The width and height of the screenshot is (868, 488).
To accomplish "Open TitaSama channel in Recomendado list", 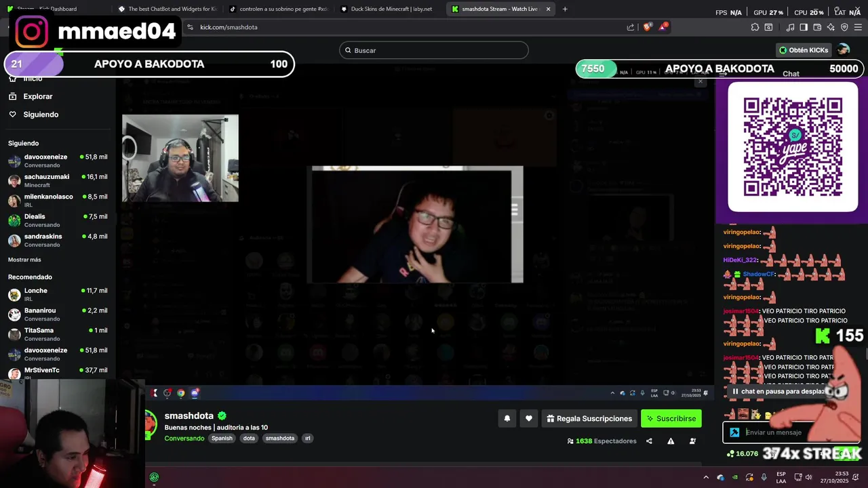I will click(58, 334).
